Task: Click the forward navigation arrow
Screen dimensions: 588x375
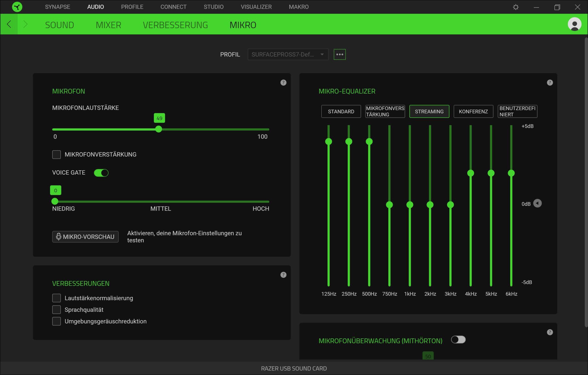Action: 25,24
